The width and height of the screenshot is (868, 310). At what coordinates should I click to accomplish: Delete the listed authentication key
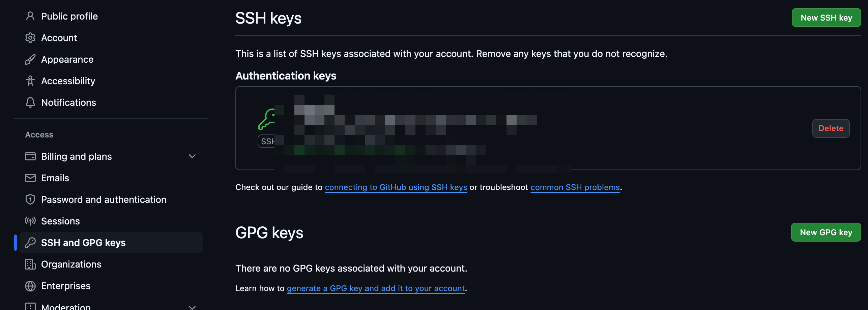[x=831, y=128]
